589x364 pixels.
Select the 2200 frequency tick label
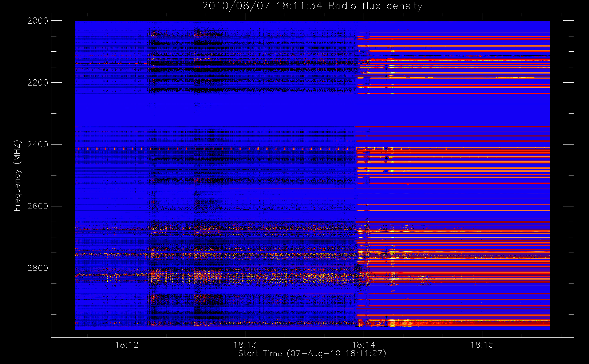(x=38, y=83)
